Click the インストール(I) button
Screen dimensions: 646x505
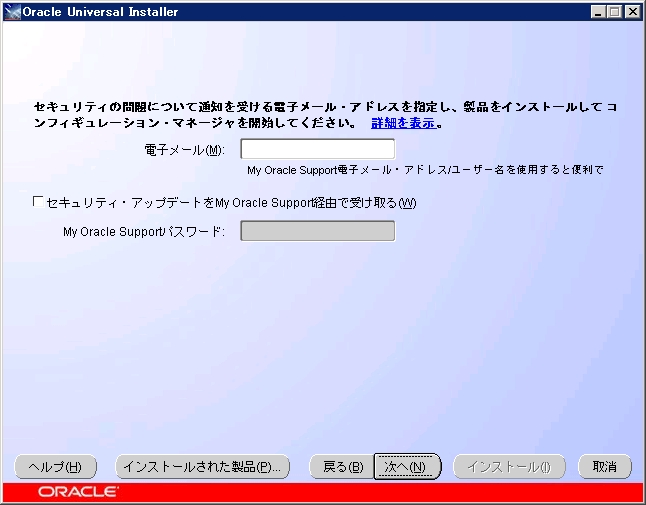(508, 466)
